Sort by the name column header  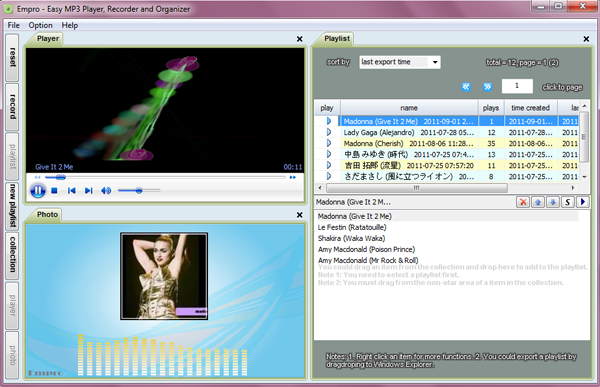coord(409,108)
